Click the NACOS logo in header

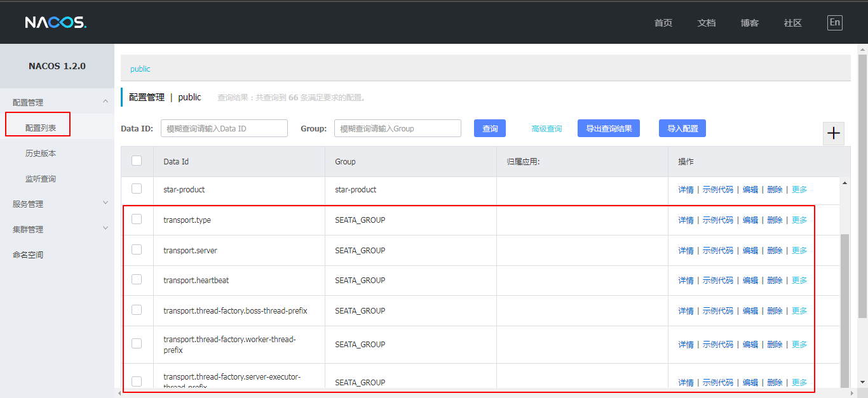tap(55, 22)
